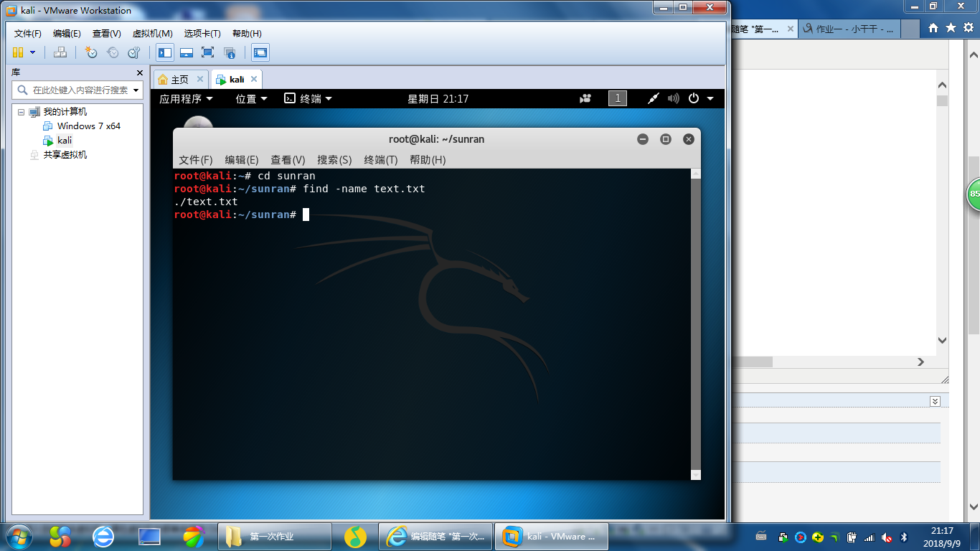The height and width of the screenshot is (551, 980).
Task: Toggle the thumbnail bar view button
Action: pos(187,52)
